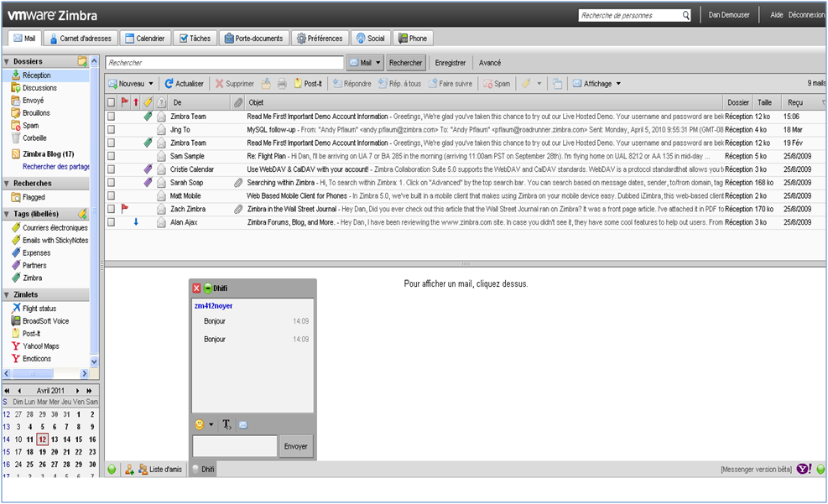
Task: Collapse the Recherches section
Action: [x=7, y=184]
